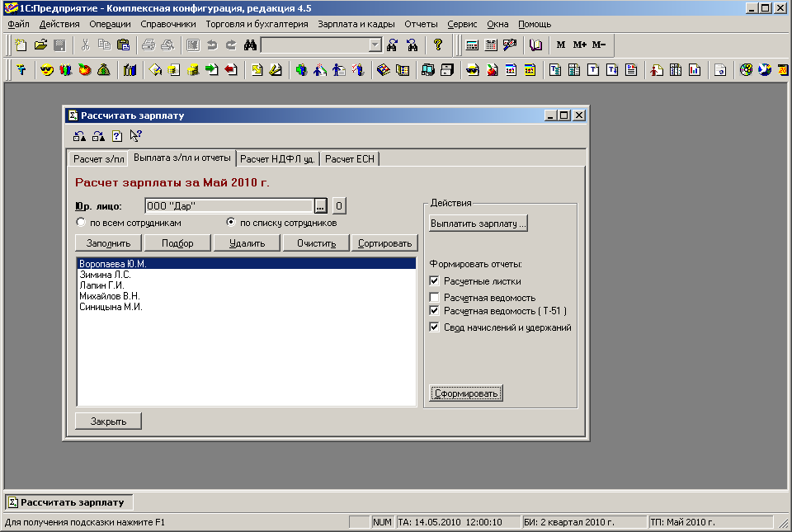Select the 'по всем сотрудникам' radio option

(x=81, y=222)
